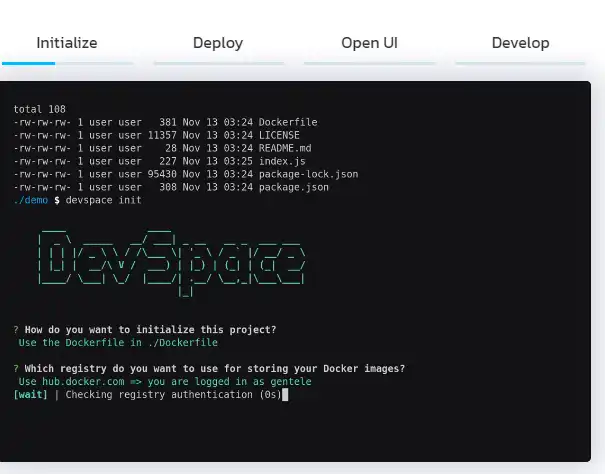Screen dimensions: 605x474
Task: Select the Initialize tab
Action: click(67, 43)
